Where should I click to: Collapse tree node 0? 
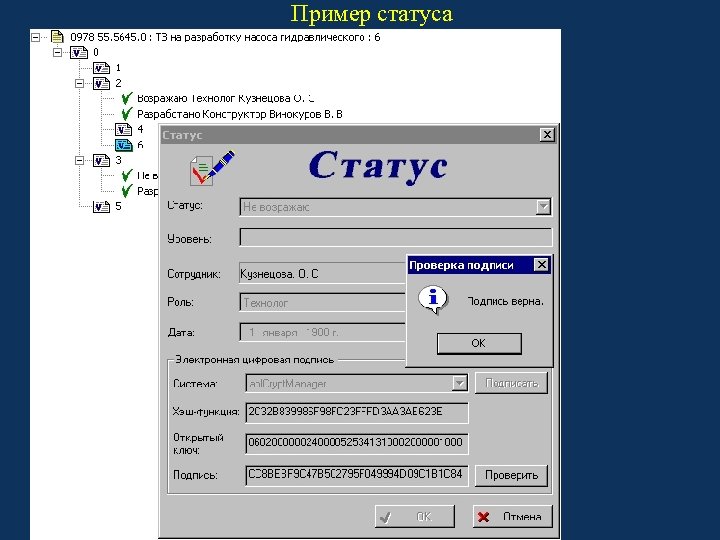click(x=57, y=52)
